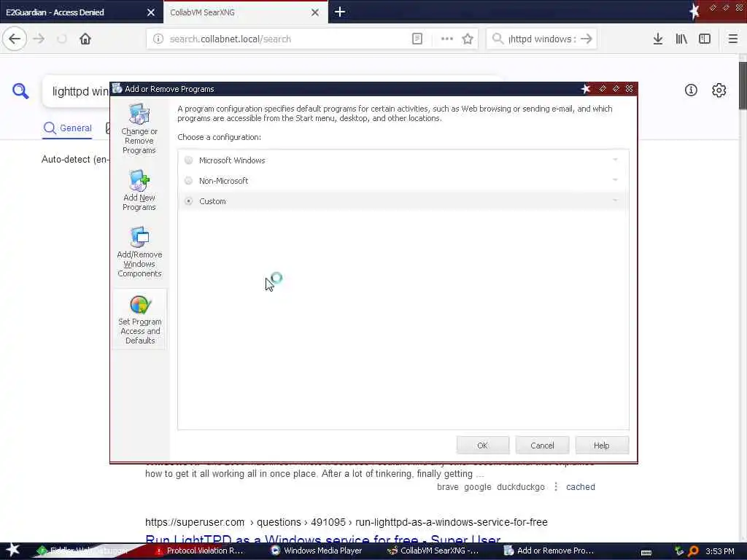This screenshot has height=560, width=747.
Task: Go to the browser home page
Action: coord(85,39)
